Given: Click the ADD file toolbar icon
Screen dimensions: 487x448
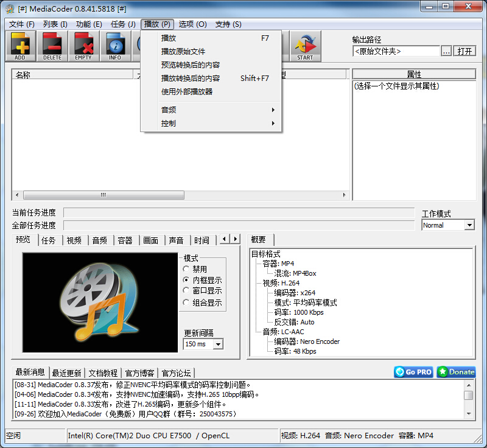Looking at the screenshot, I should [21, 46].
